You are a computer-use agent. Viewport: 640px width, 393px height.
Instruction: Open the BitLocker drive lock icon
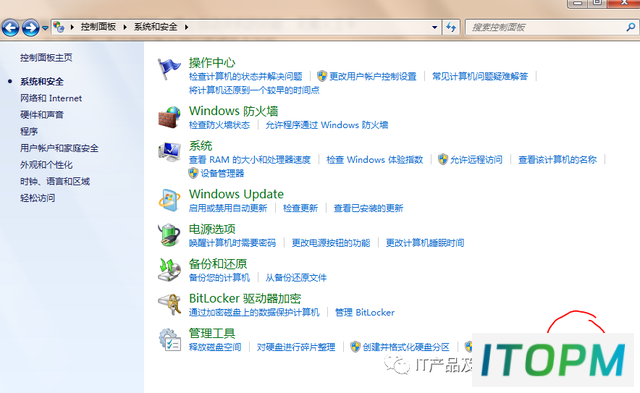pos(169,304)
